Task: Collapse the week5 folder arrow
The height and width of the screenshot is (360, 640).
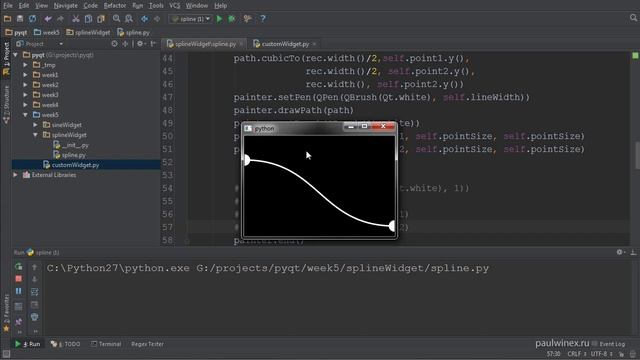Action: [x=25, y=115]
